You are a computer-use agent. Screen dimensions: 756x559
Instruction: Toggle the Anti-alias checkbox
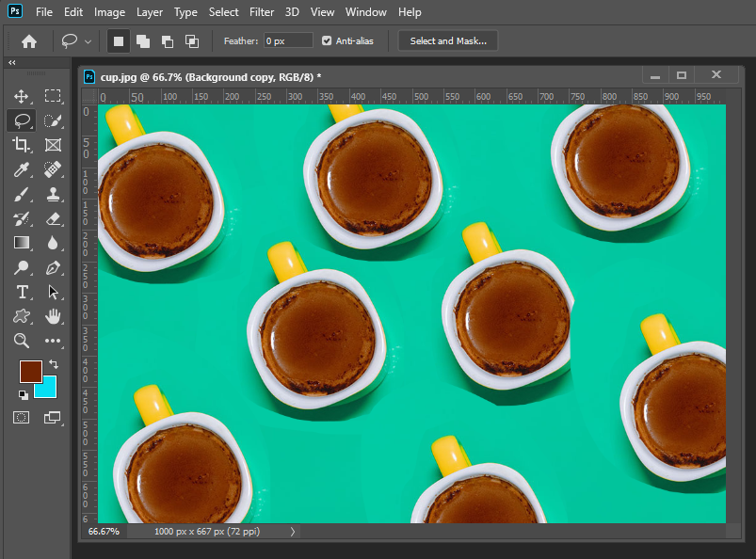327,41
